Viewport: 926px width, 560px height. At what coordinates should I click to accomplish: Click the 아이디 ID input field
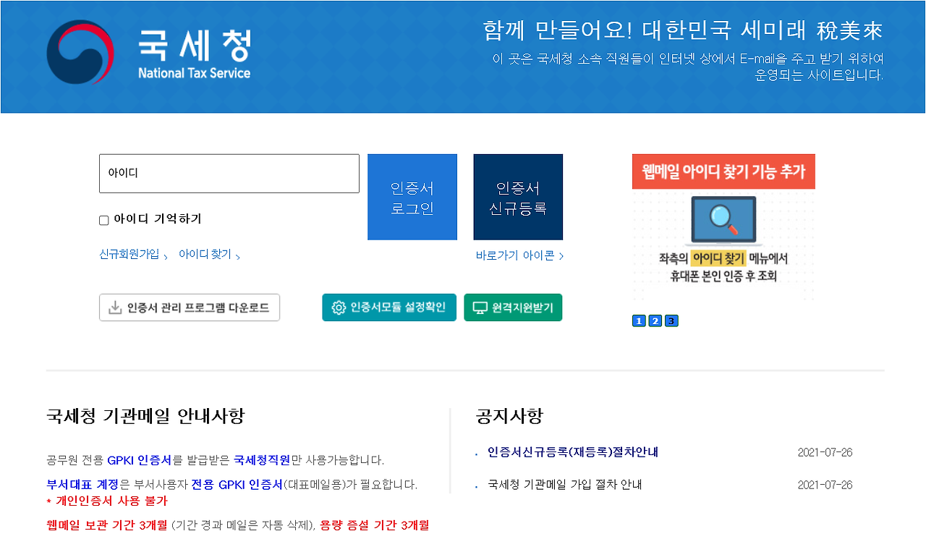point(229,174)
